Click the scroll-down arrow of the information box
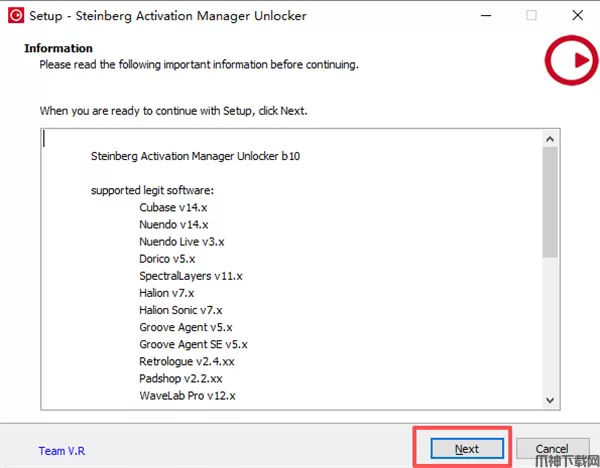The width and height of the screenshot is (600, 468). (549, 400)
